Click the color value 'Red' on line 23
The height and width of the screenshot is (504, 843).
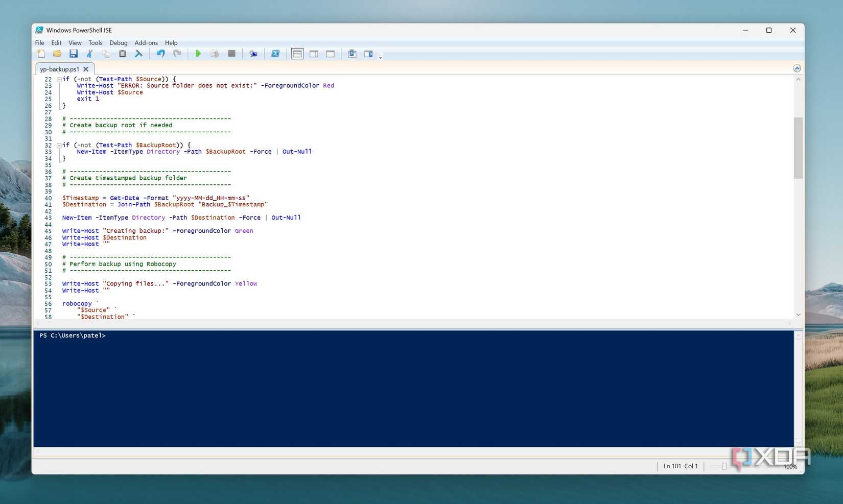(329, 86)
